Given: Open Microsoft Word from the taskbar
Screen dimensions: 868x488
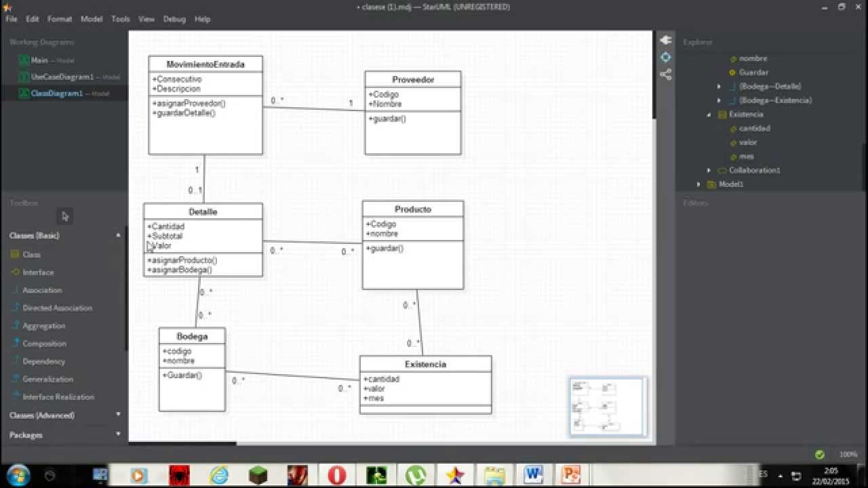Looking at the screenshot, I should pos(533,474).
